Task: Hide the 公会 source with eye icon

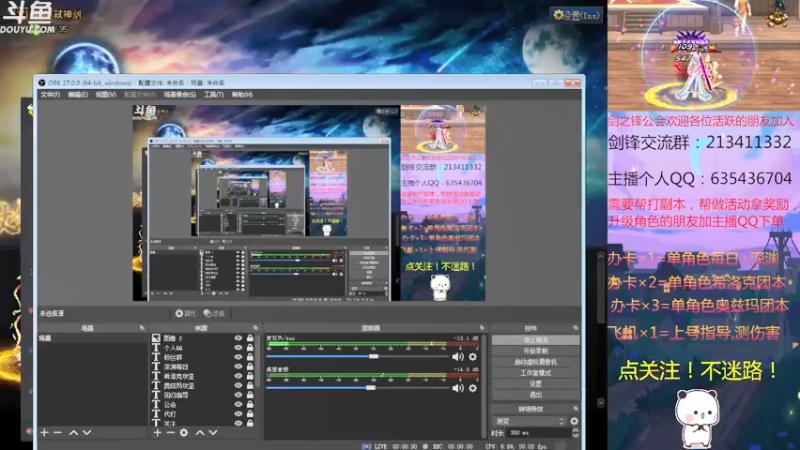Action: (238, 404)
